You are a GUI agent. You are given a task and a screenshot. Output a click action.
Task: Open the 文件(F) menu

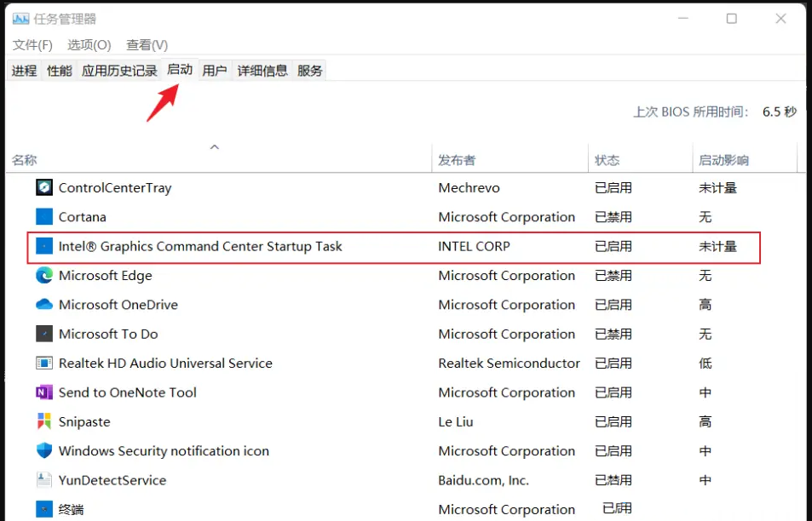tap(32, 45)
